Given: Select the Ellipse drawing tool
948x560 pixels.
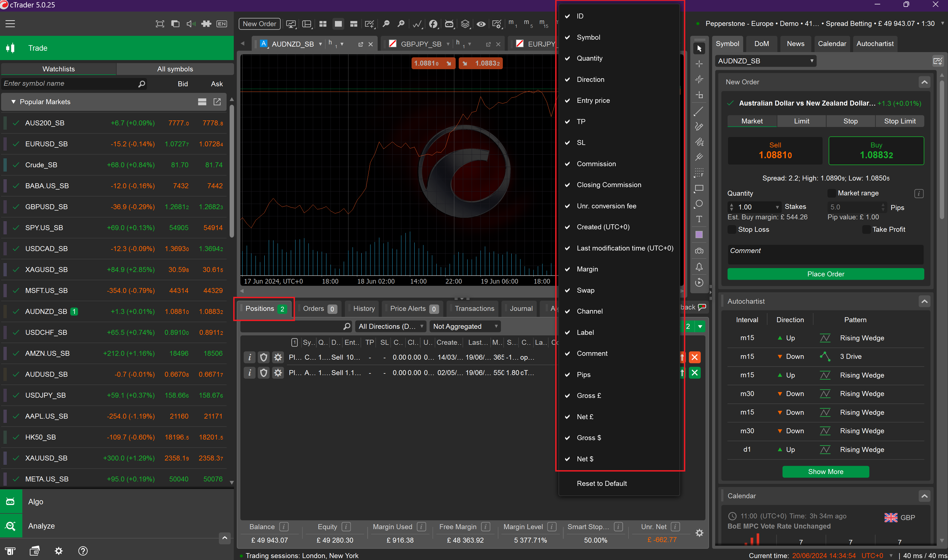Looking at the screenshot, I should 699,203.
